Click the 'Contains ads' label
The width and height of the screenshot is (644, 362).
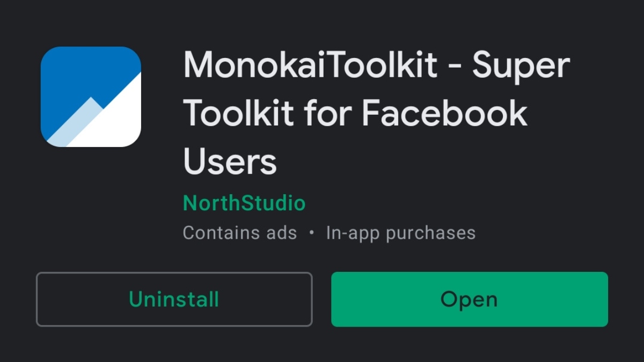239,233
